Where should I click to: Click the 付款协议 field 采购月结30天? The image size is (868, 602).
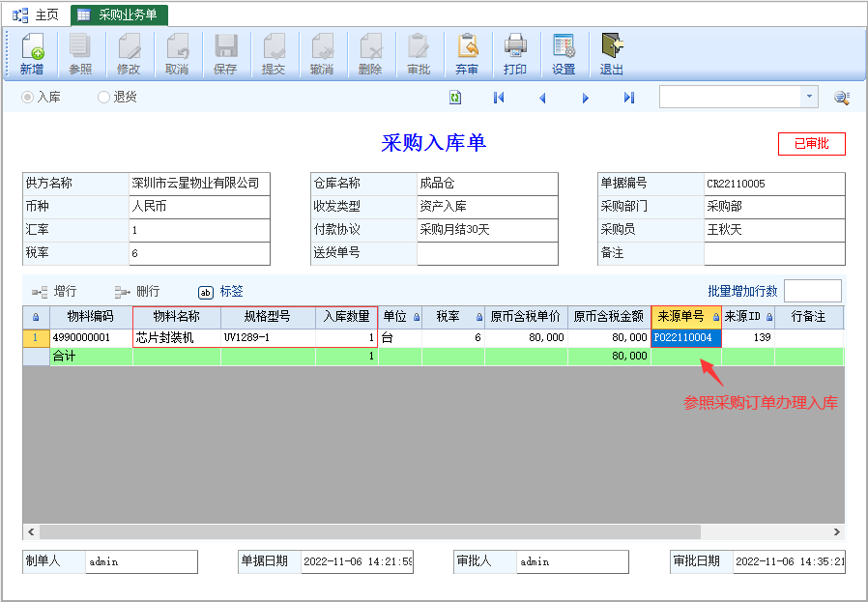click(x=487, y=230)
